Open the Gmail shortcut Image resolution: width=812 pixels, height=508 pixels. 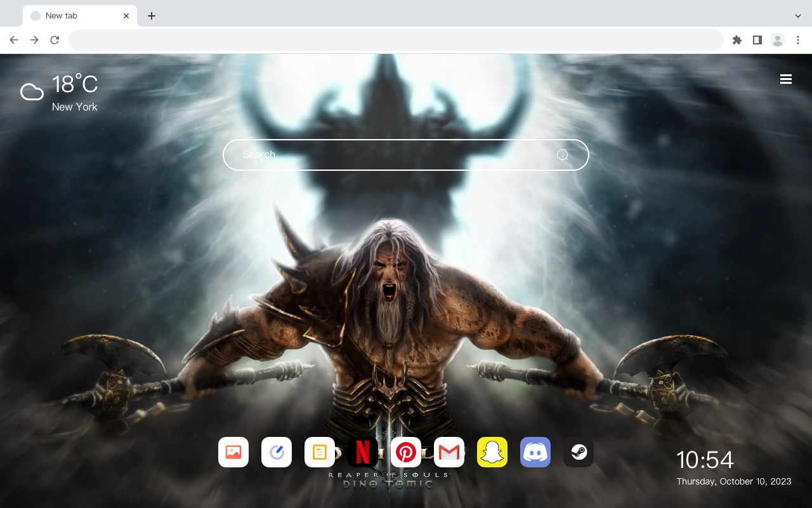click(449, 452)
